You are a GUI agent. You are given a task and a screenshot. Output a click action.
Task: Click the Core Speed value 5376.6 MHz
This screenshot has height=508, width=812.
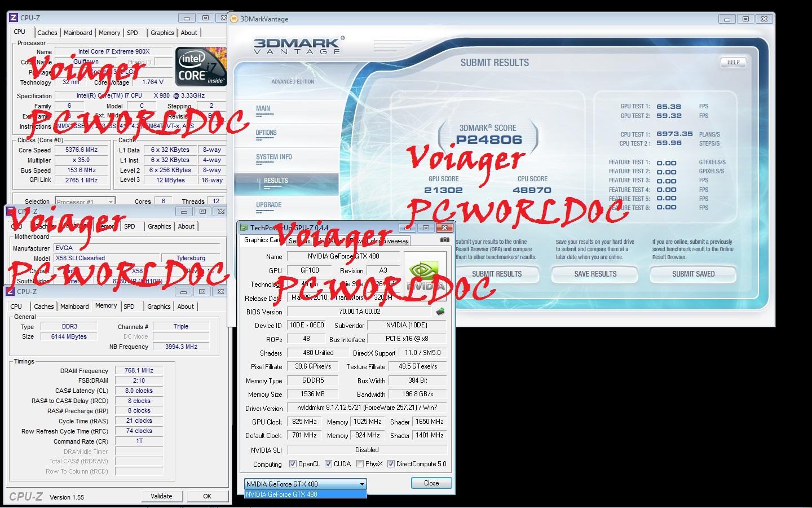pos(82,150)
